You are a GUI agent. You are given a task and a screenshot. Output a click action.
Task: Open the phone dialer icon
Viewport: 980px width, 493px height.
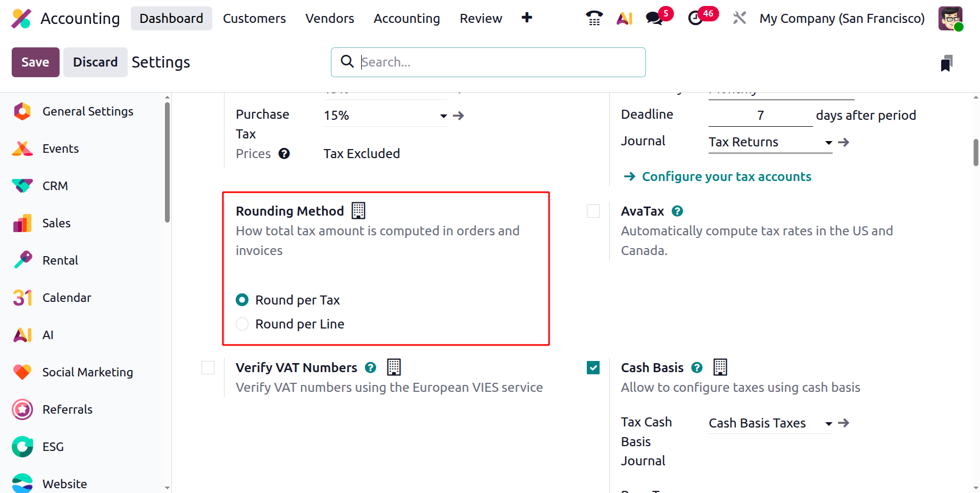[x=594, y=19]
